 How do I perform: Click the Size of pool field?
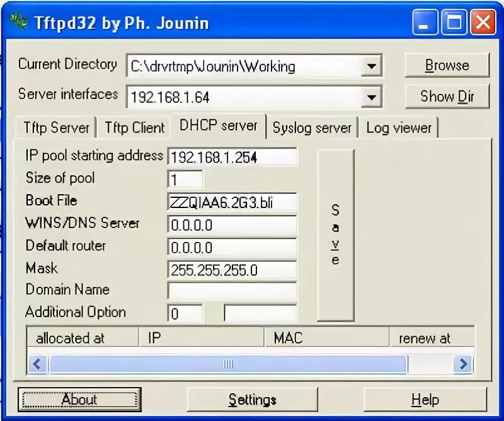[185, 180]
